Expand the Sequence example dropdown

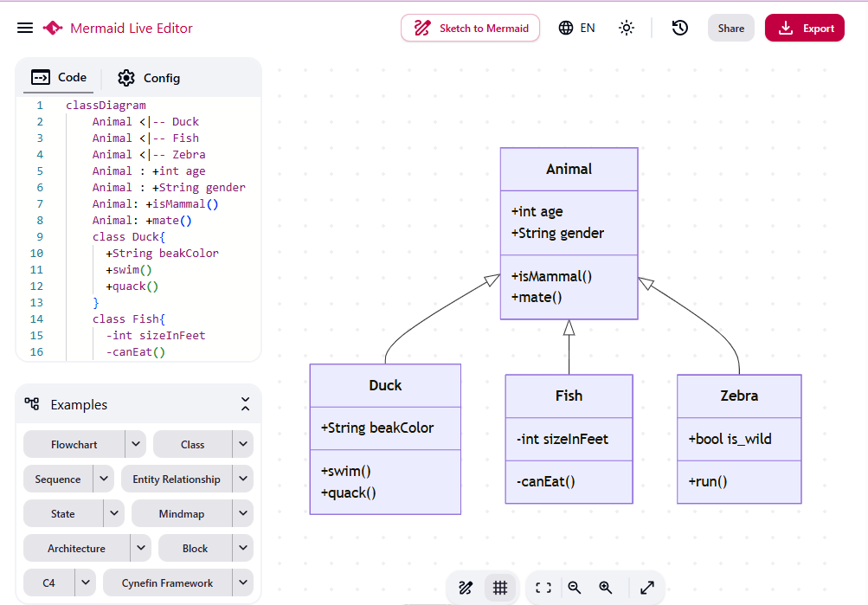point(104,479)
